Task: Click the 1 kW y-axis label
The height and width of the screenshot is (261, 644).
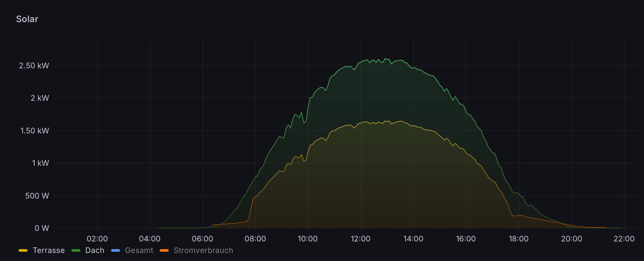Action: [40, 163]
